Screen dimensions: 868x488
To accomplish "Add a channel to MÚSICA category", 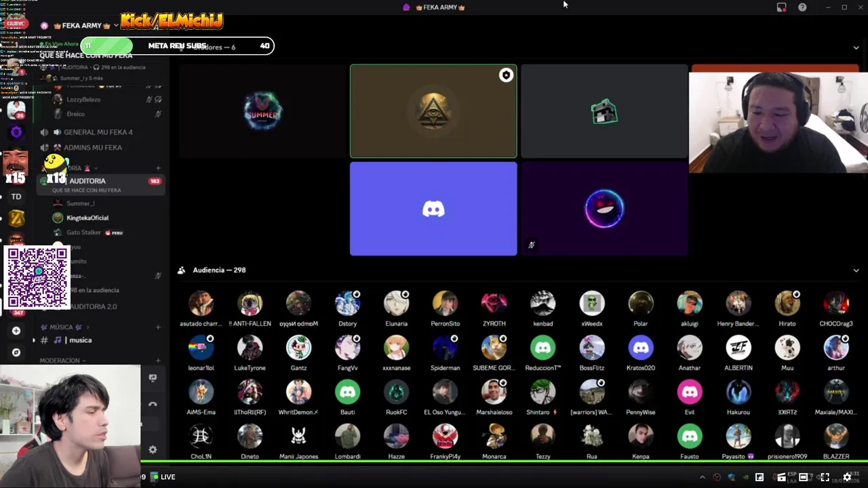I will (x=158, y=327).
